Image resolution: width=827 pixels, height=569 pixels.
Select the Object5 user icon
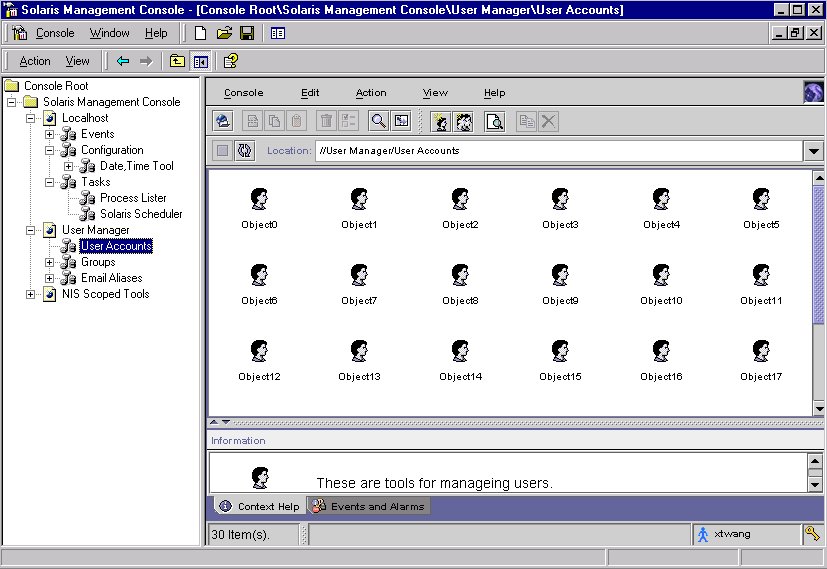point(761,199)
